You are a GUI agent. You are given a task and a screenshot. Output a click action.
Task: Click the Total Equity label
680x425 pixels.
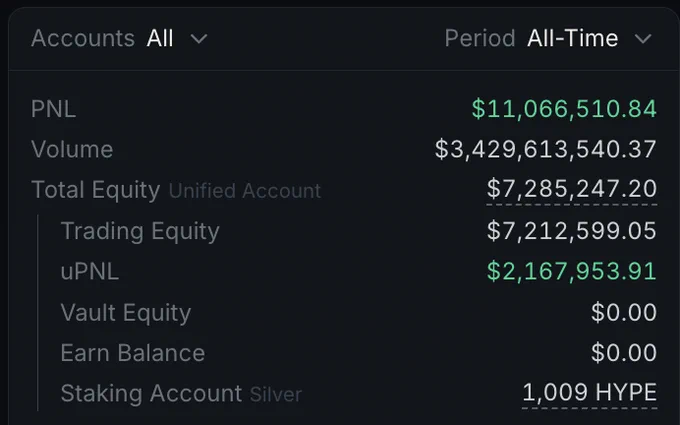click(96, 190)
